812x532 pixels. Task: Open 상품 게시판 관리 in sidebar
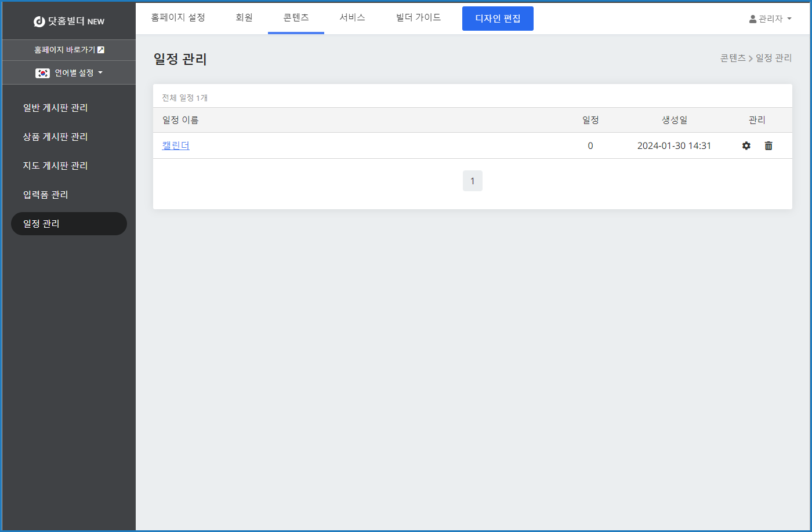(56, 137)
